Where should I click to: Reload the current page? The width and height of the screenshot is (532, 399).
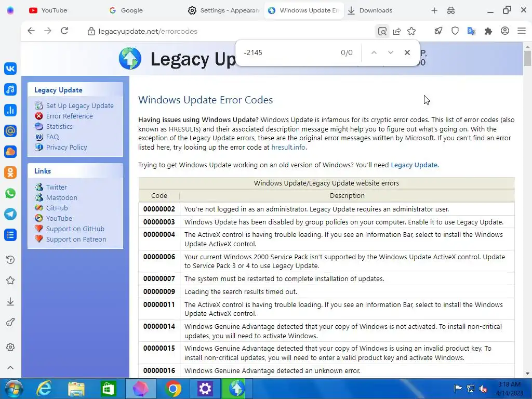64,31
